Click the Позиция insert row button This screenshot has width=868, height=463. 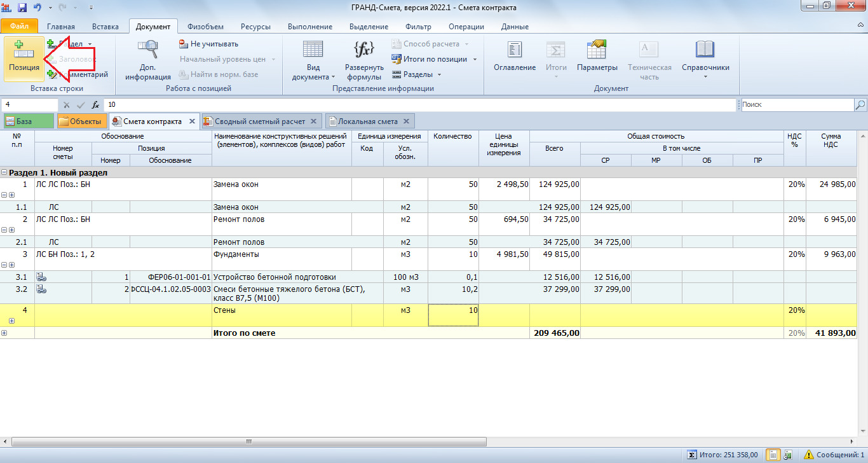(24, 59)
